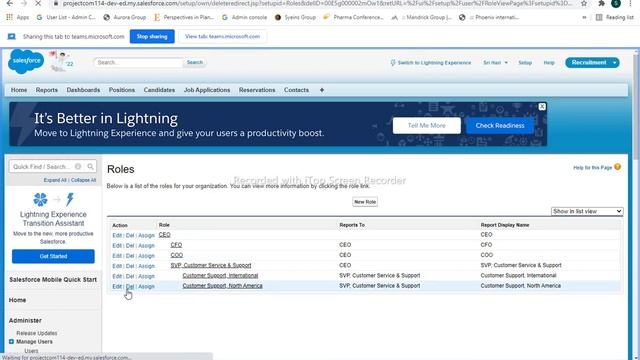
Task: Click Expand All link
Action: pyautogui.click(x=55, y=180)
